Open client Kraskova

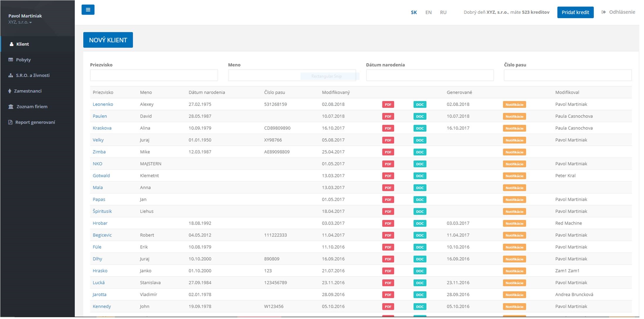click(x=102, y=128)
